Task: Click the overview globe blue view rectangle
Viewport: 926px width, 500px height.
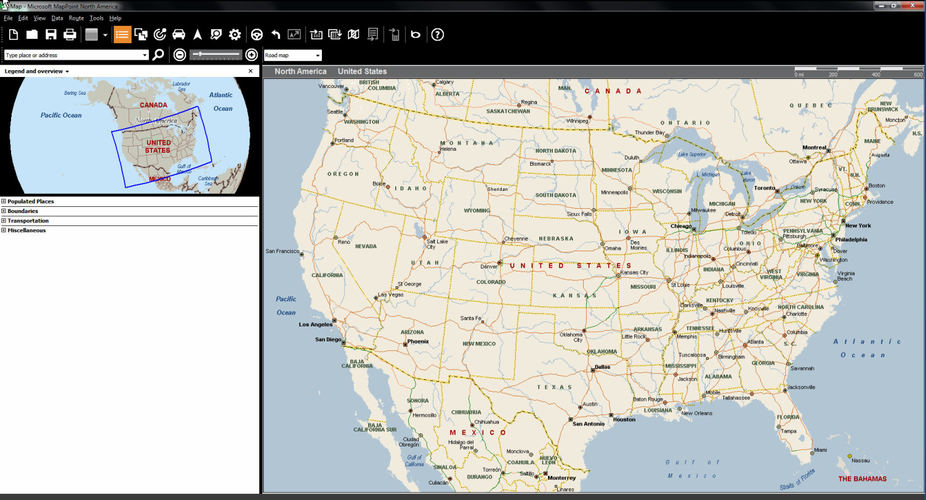Action: click(162, 147)
